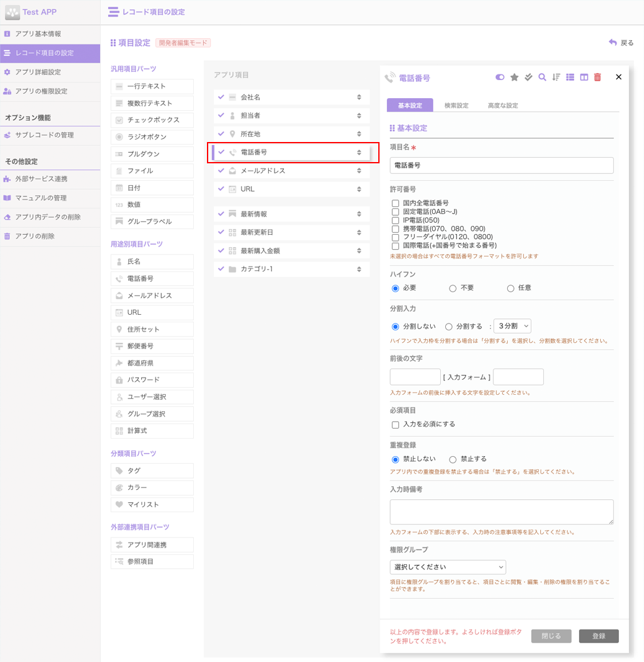Open アプリ基本情報 in the sidebar
The height and width of the screenshot is (662, 644).
[x=50, y=34]
